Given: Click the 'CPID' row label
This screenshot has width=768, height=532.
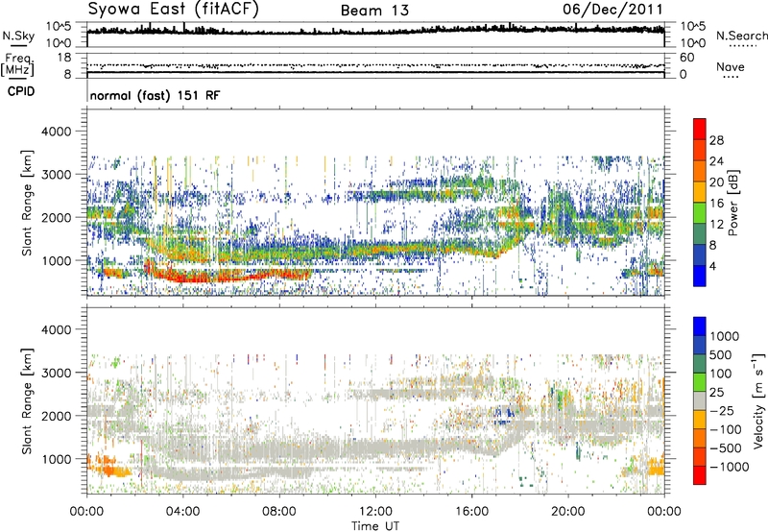Looking at the screenshot, I should click(21, 91).
